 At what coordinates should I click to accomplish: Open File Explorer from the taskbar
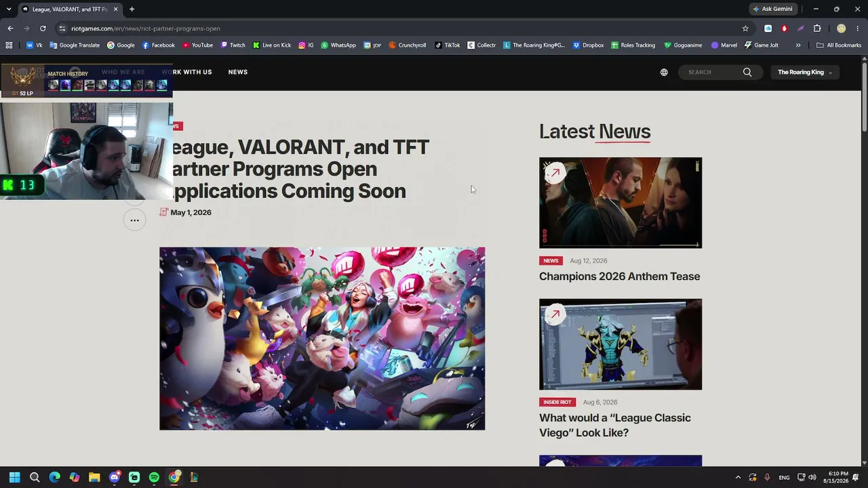(94, 477)
